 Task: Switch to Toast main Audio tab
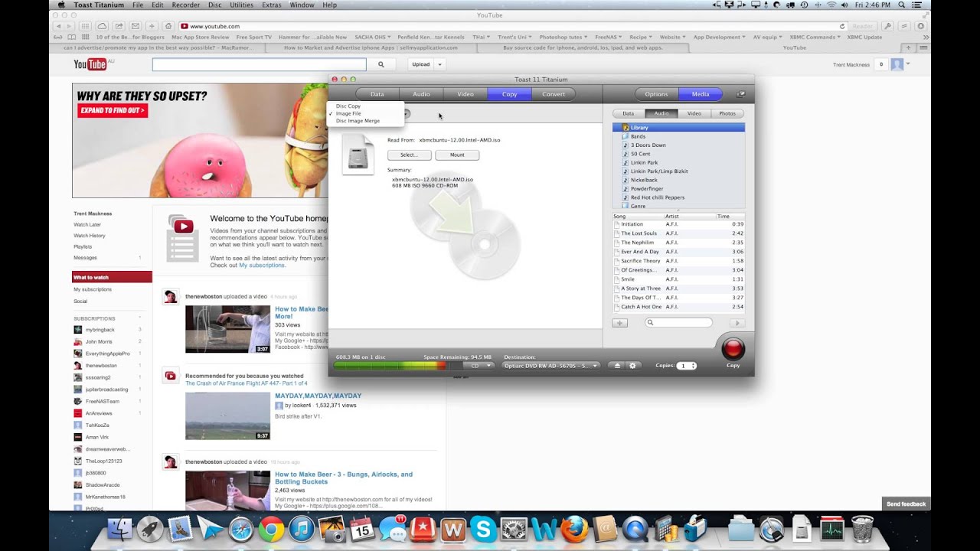421,94
